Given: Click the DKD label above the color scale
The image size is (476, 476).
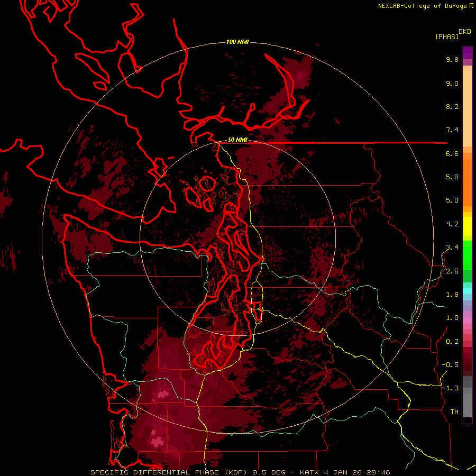Looking at the screenshot, I should (x=465, y=32).
